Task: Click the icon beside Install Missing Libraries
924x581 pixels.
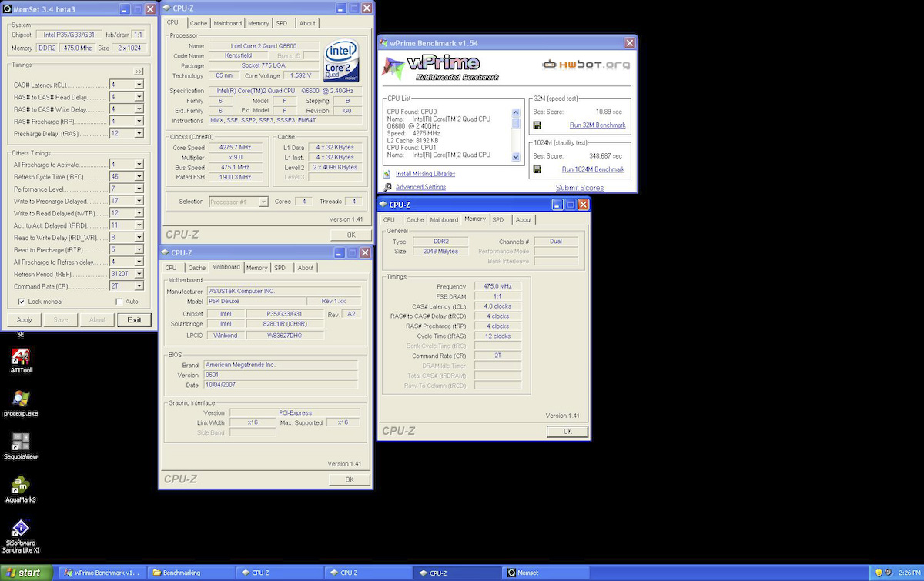Action: (387, 174)
